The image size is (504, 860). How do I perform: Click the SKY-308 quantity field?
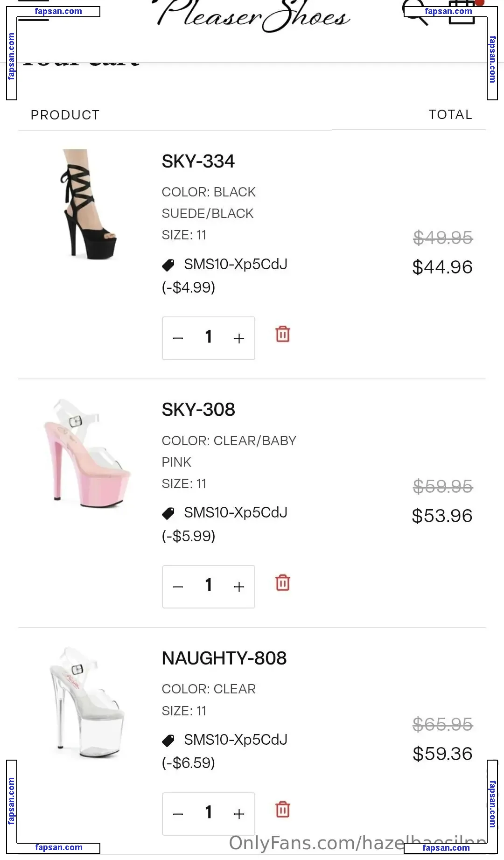[x=209, y=586]
